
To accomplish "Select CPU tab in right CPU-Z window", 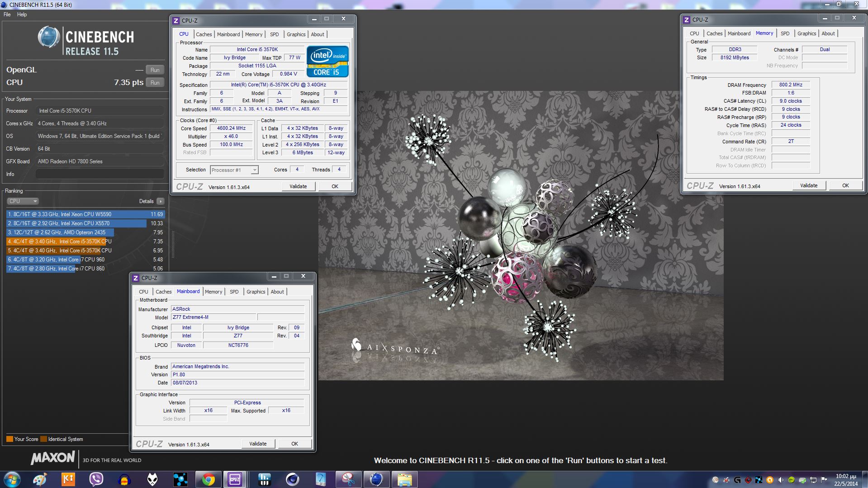I will click(x=694, y=33).
